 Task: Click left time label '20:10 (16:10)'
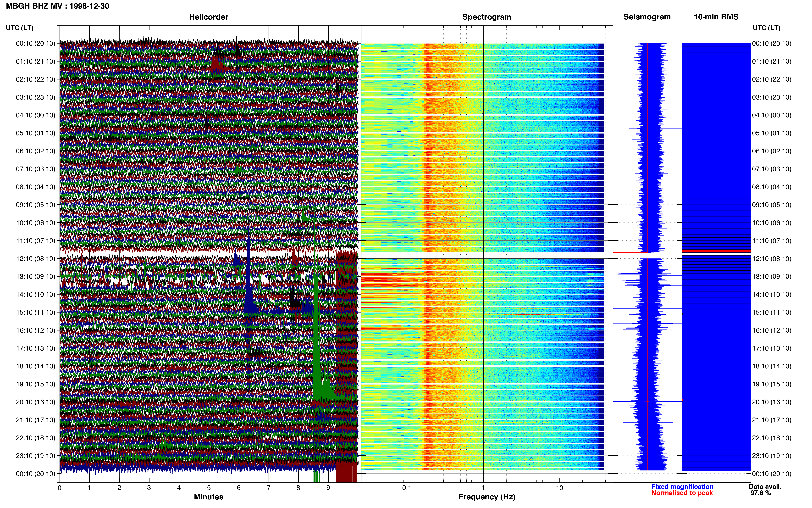(36, 402)
